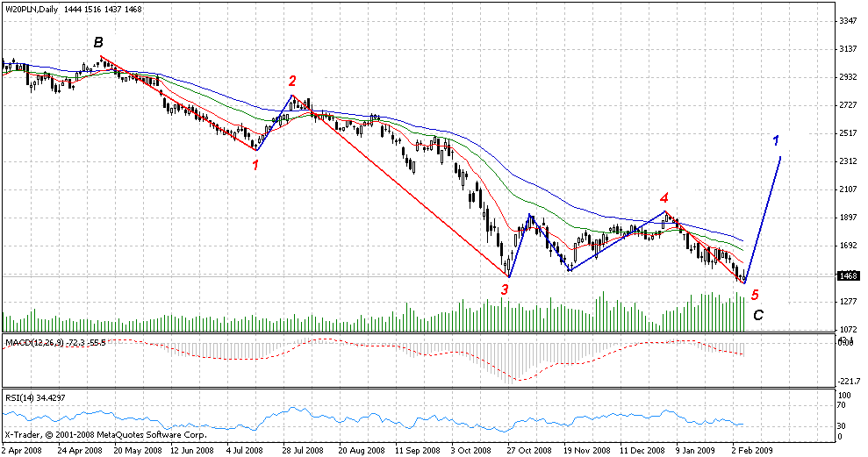Select the red wave label 3
This screenshot has height=457, width=868.
(505, 289)
